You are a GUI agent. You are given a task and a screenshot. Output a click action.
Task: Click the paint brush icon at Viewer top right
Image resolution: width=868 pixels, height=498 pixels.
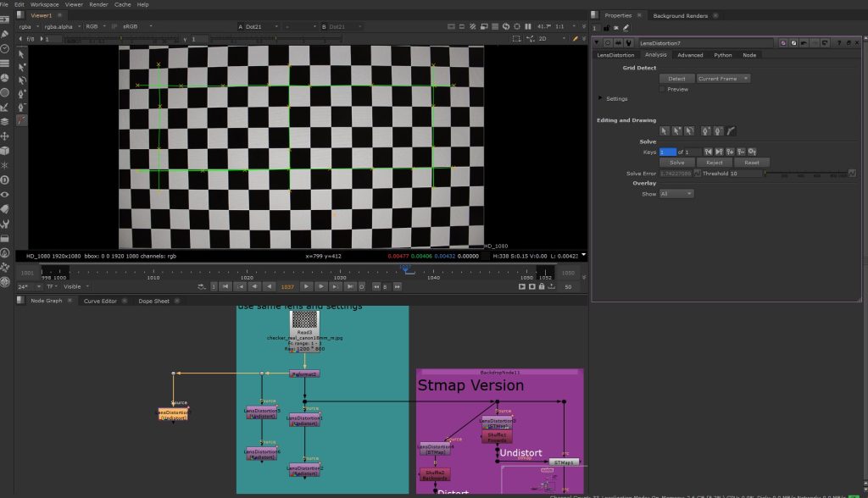(x=576, y=39)
